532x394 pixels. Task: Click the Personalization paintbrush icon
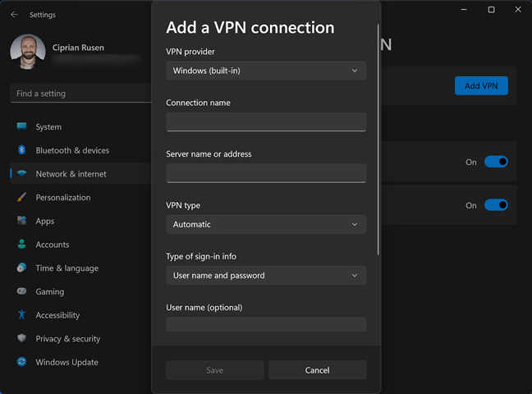click(21, 197)
